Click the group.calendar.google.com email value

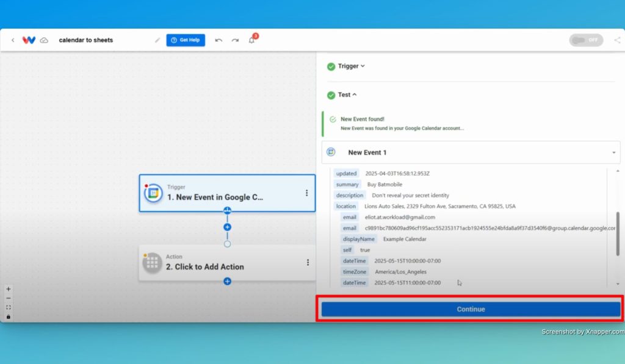tap(490, 228)
